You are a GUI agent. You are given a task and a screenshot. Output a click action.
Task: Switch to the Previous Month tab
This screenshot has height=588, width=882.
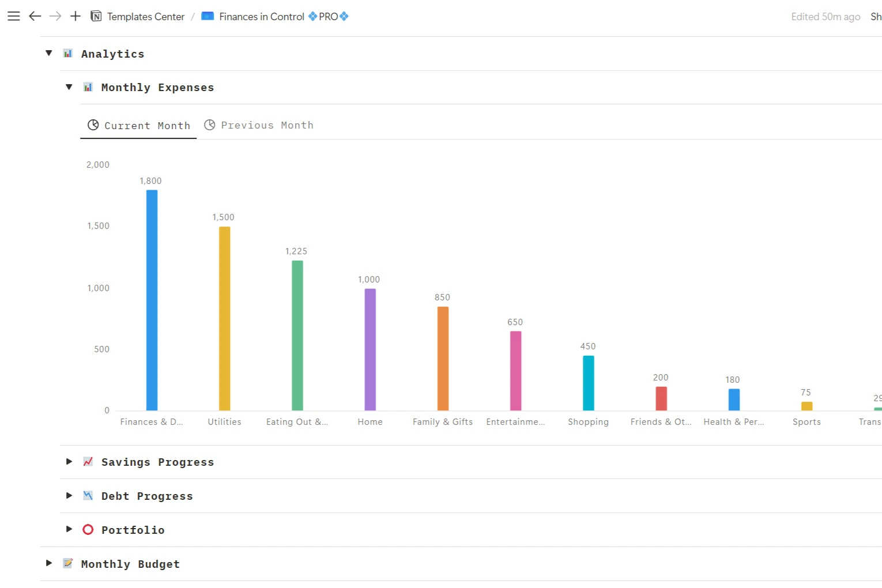(259, 125)
